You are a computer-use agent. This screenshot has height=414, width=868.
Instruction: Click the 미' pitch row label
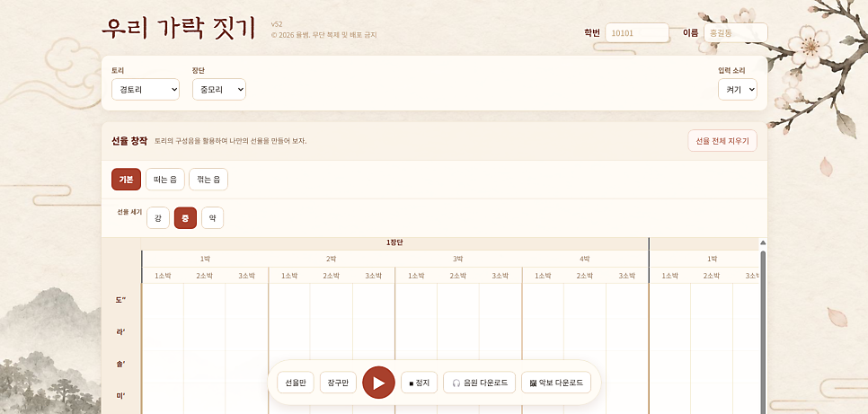(x=120, y=396)
